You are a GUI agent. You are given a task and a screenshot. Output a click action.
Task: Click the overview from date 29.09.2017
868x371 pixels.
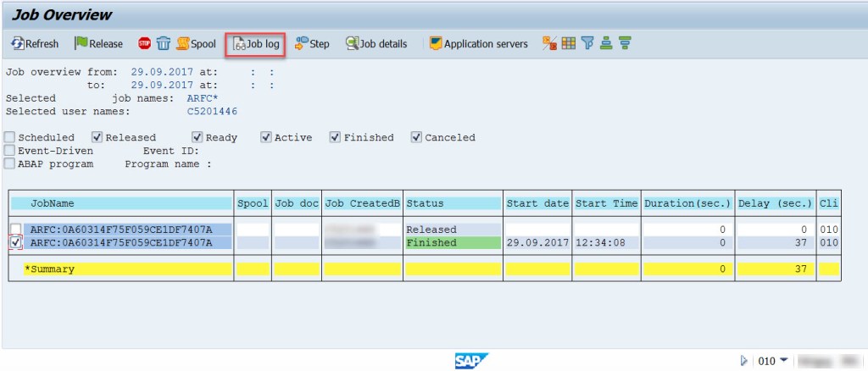tap(162, 72)
